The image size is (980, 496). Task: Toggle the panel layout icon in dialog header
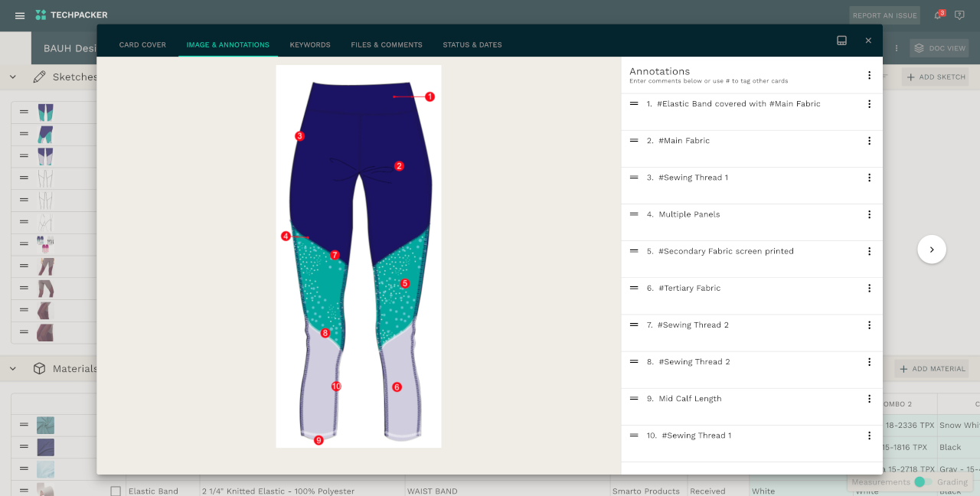(841, 41)
